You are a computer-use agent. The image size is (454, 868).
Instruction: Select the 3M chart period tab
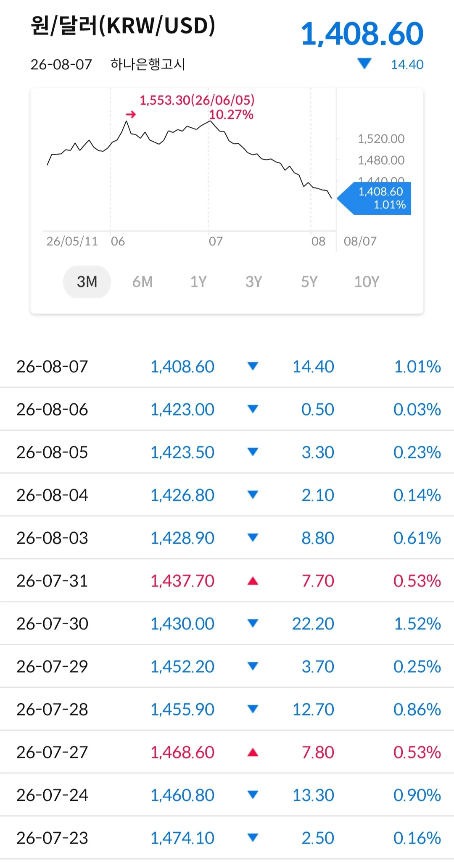pyautogui.click(x=87, y=281)
